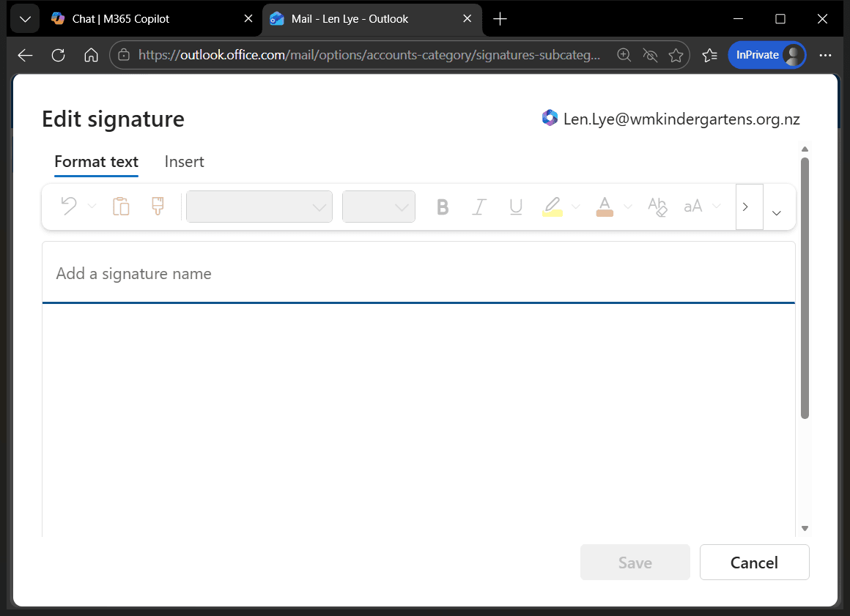
Task: Show more toolbar commands with right chevron
Action: [x=749, y=207]
